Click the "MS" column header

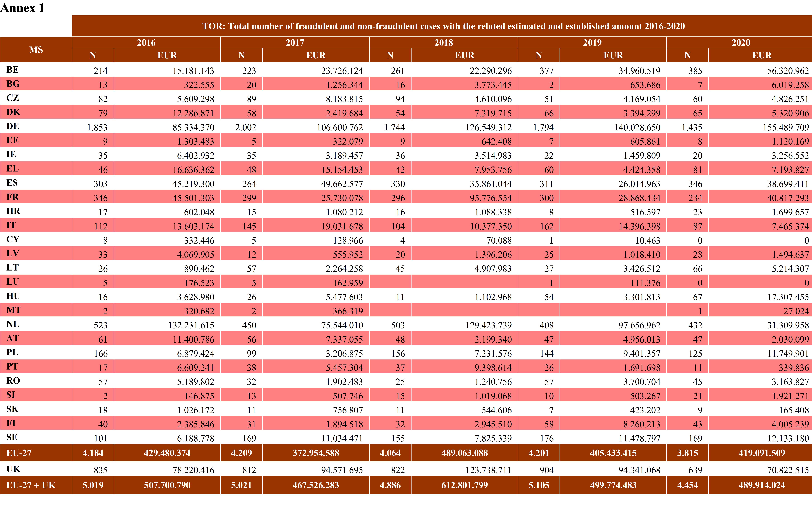pyautogui.click(x=36, y=50)
